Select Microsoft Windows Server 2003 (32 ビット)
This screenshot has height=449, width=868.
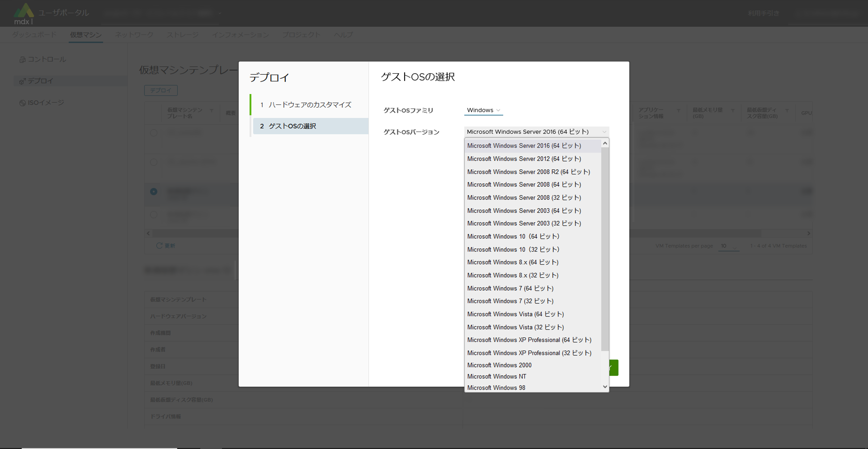(x=533, y=224)
